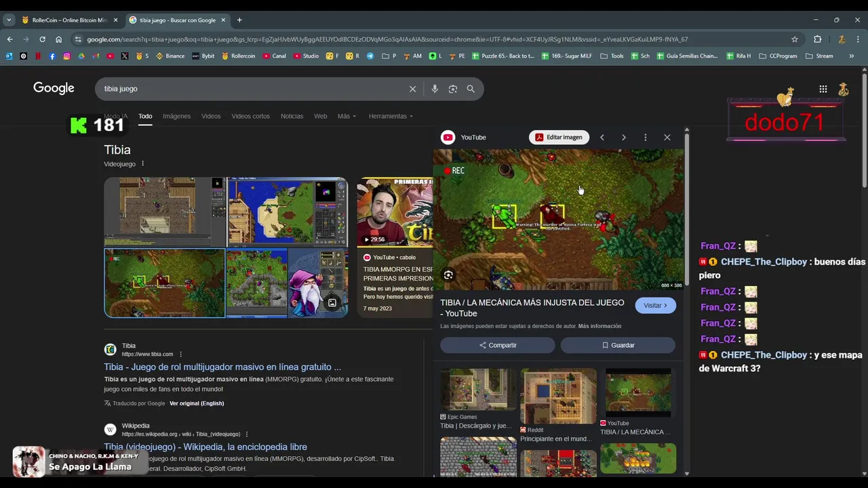Image resolution: width=868 pixels, height=488 pixels.
Task: Open the Netflix bookmark
Action: click(x=37, y=56)
